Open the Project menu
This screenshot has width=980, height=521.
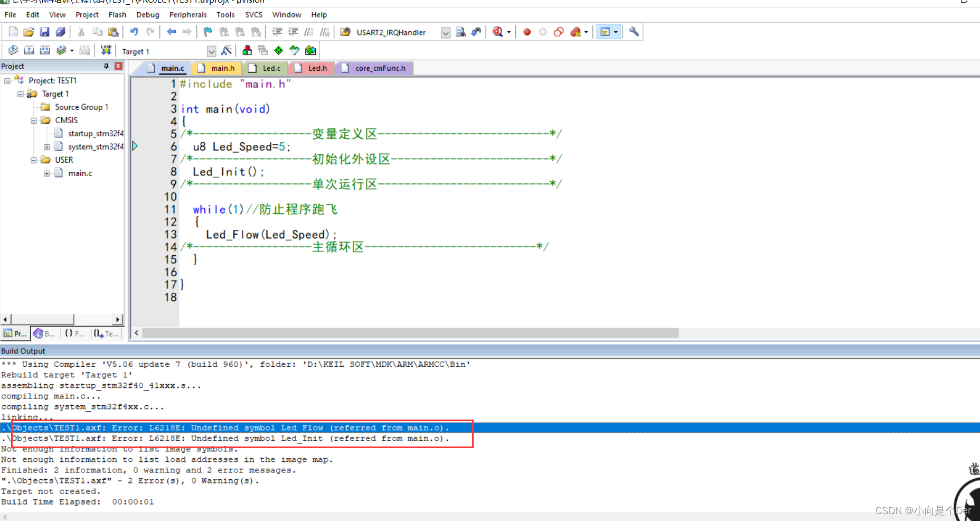point(87,15)
